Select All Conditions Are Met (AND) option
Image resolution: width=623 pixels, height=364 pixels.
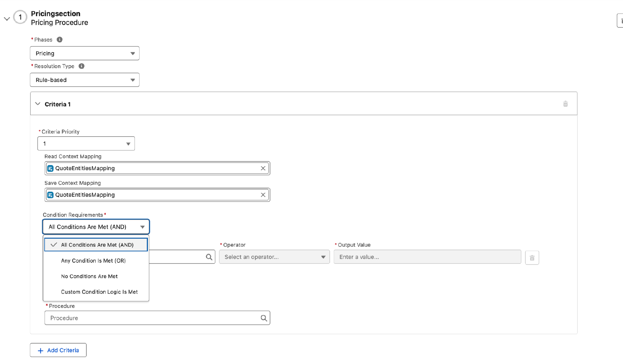97,245
